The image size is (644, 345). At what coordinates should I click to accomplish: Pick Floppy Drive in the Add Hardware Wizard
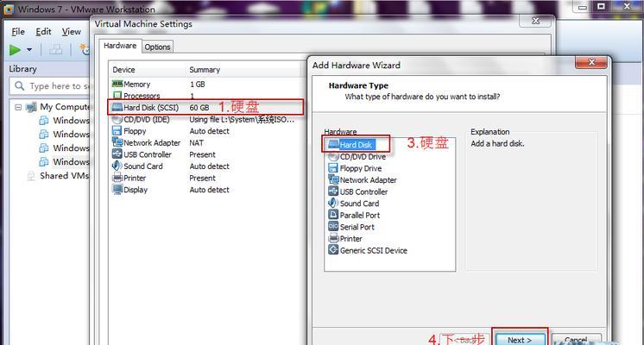coord(360,169)
